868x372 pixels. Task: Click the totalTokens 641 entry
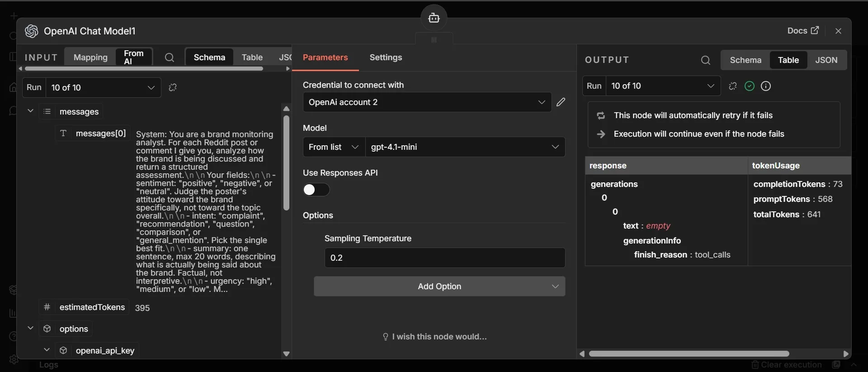click(787, 215)
